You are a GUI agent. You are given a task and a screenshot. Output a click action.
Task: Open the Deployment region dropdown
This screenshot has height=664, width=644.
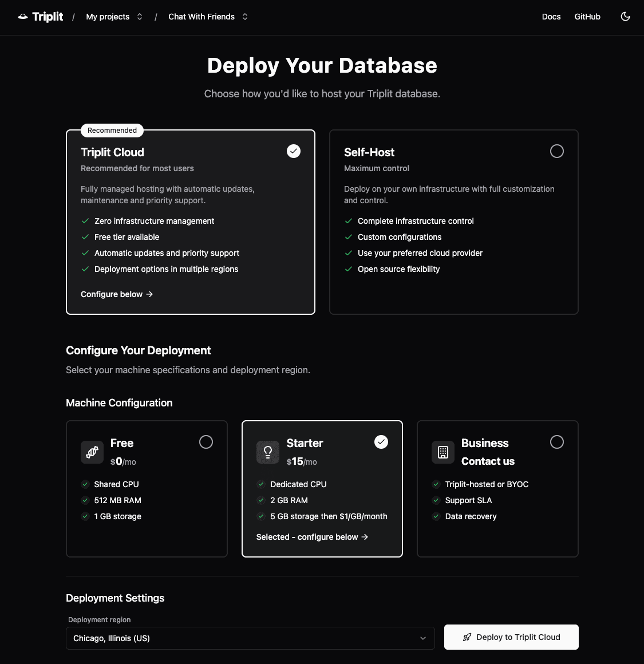coord(250,638)
